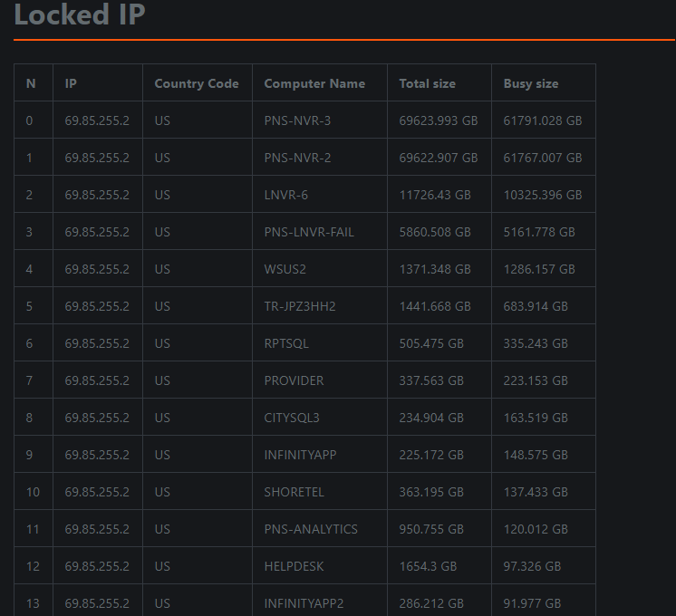The image size is (676, 616).
Task: Click the PROVIDER computer name cell
Action: 294,380
